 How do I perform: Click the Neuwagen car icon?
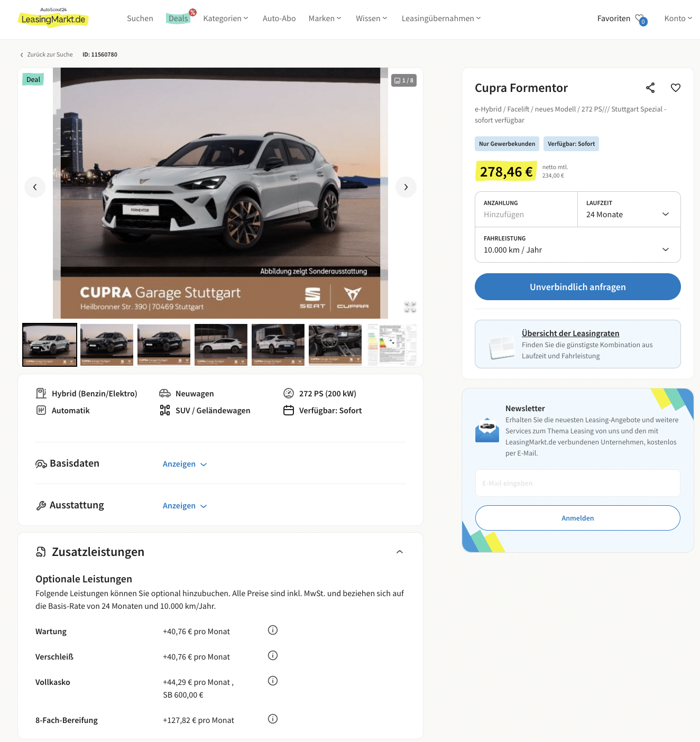click(165, 393)
